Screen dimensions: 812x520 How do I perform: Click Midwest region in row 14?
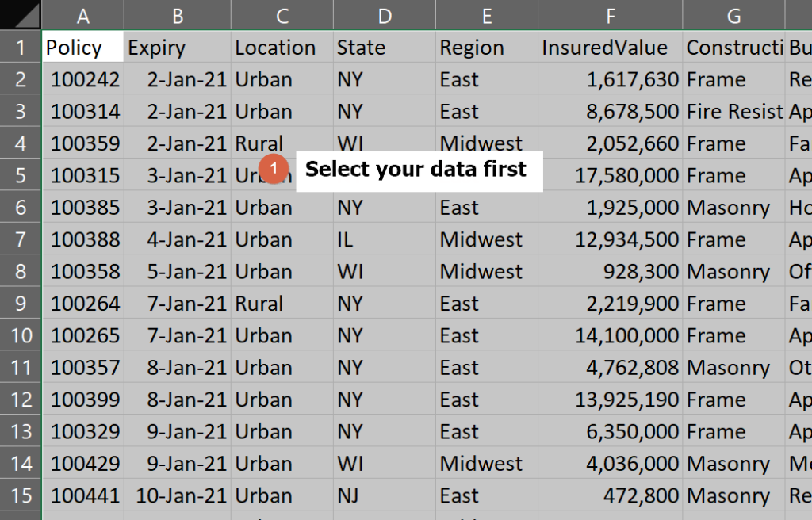tap(487, 462)
